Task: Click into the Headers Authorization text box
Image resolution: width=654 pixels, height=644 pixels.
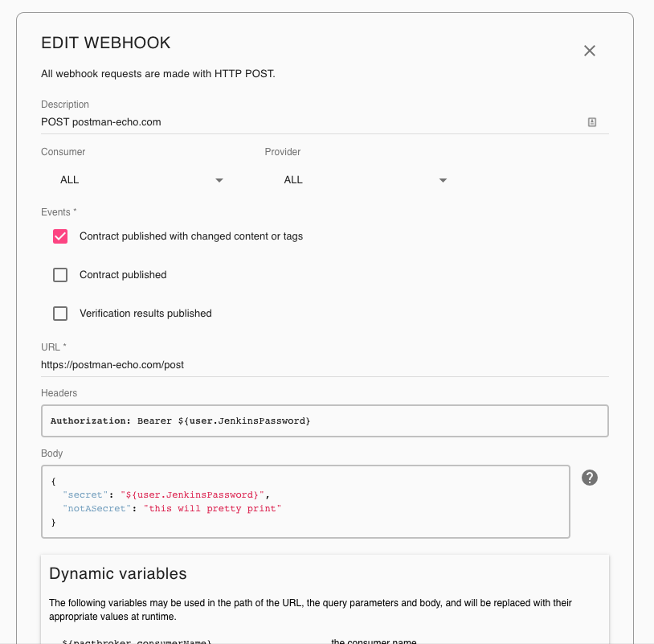Action: [x=325, y=420]
